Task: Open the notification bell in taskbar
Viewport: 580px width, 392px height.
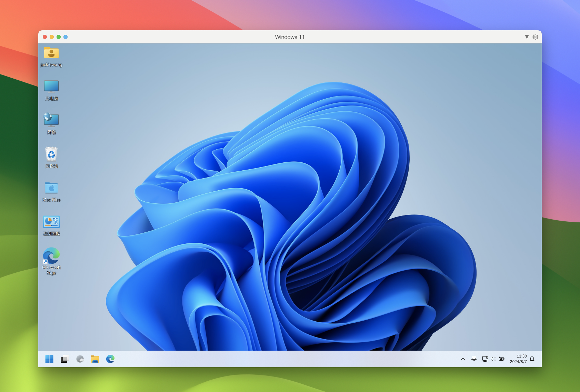Action: (532, 359)
